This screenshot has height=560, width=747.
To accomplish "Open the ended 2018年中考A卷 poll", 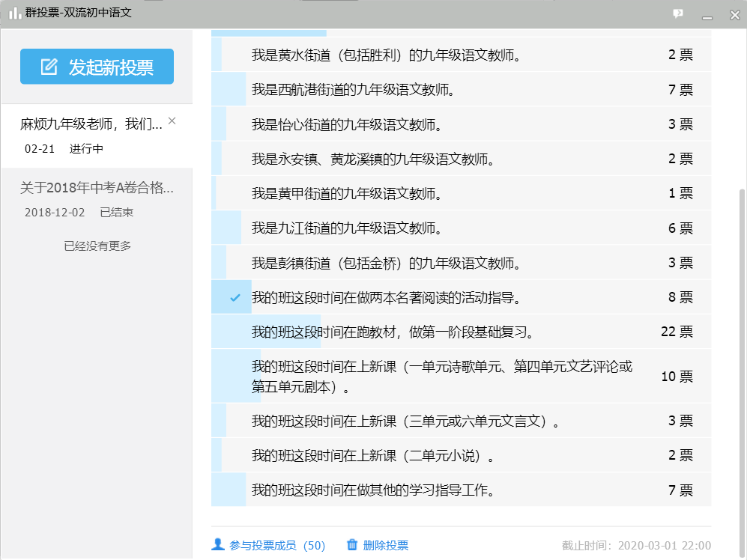I will (x=97, y=188).
